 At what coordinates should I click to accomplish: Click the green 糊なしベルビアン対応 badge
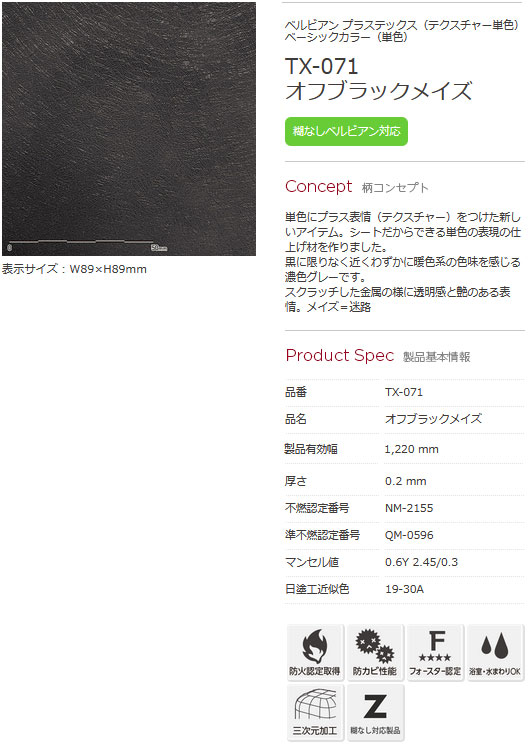346,132
